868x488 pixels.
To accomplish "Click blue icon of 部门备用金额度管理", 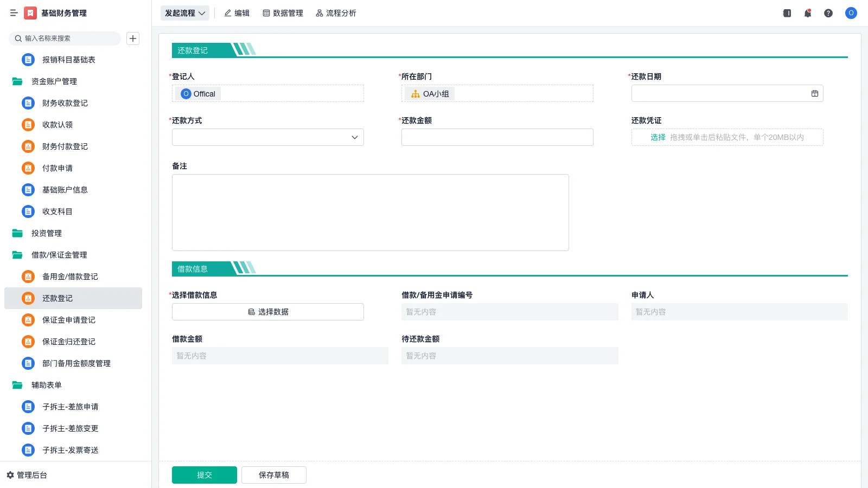I will click(x=28, y=363).
